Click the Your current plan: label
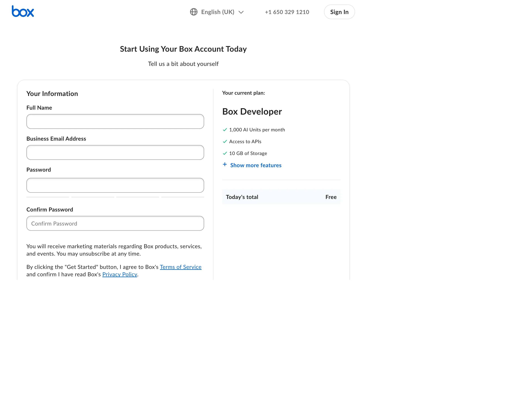The image size is (532, 406). click(x=243, y=93)
